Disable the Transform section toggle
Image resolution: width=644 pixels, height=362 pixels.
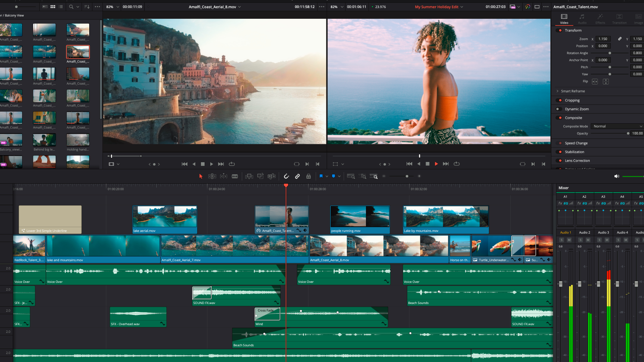click(x=560, y=31)
